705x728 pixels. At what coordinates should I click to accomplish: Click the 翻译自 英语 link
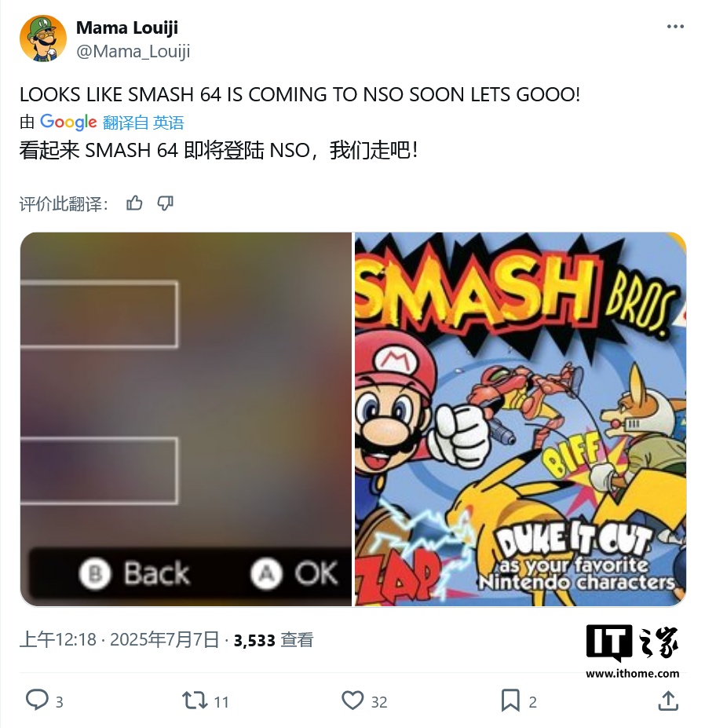click(144, 123)
